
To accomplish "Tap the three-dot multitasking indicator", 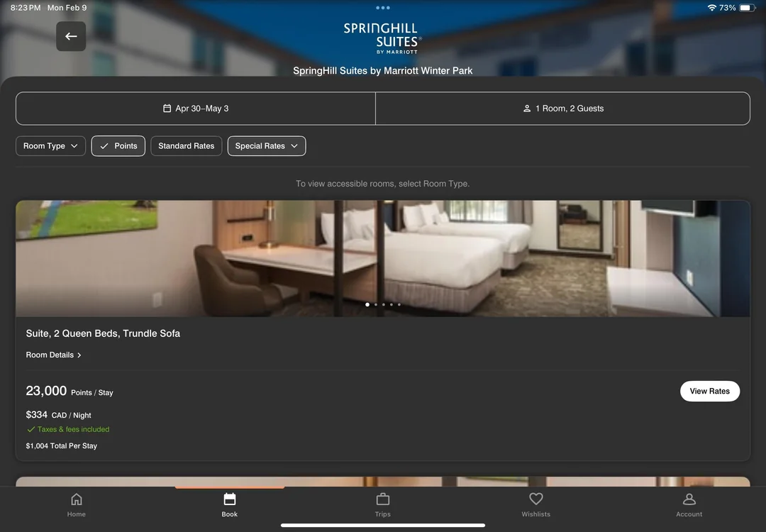I will (x=383, y=8).
